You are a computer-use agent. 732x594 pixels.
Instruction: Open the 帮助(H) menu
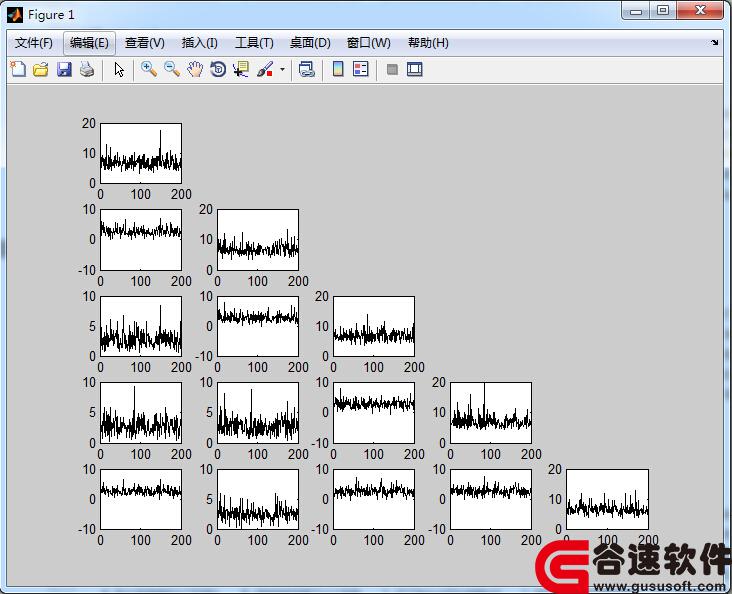click(x=428, y=43)
